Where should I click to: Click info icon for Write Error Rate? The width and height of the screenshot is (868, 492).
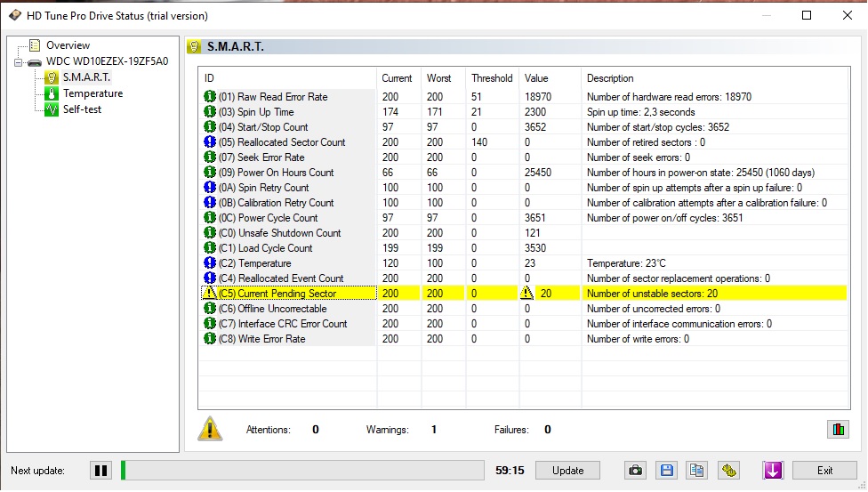point(209,338)
